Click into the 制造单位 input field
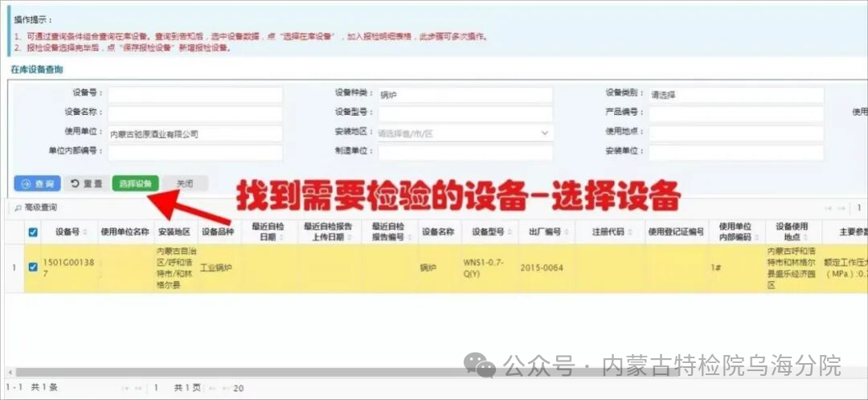Viewport: 868px width, 400px height. 465,153
